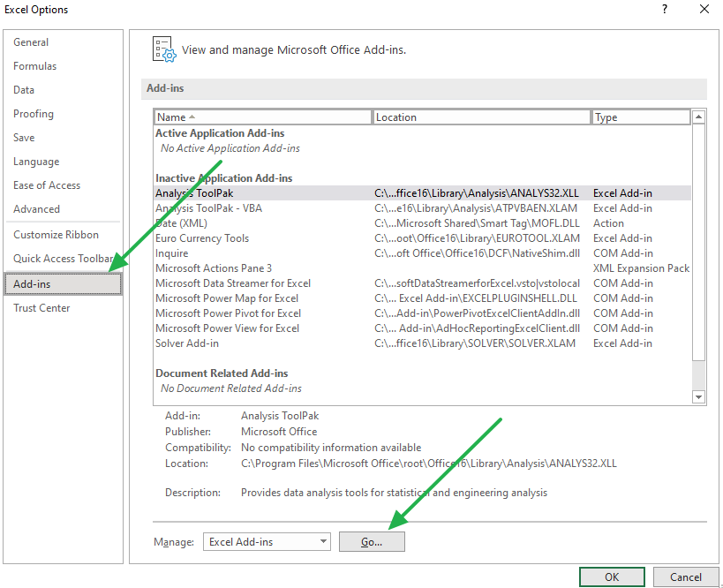This screenshot has height=588, width=723.
Task: Click the add-ins list scrollbar thumb
Action: pyautogui.click(x=698, y=242)
